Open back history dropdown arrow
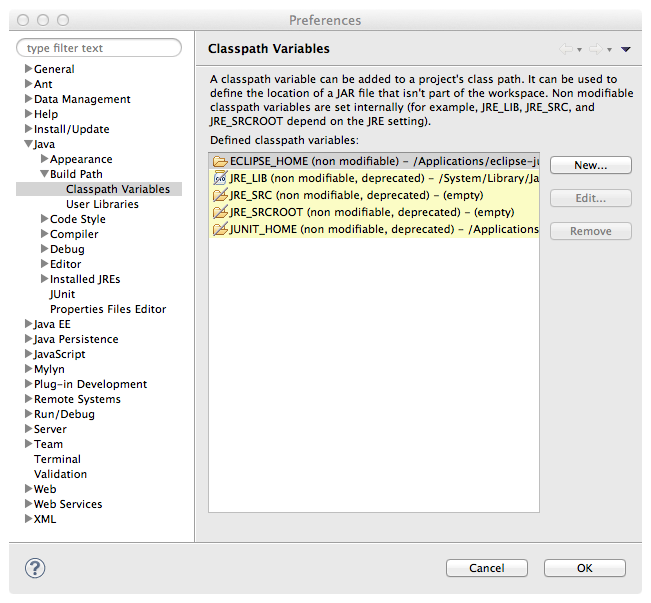 point(579,50)
